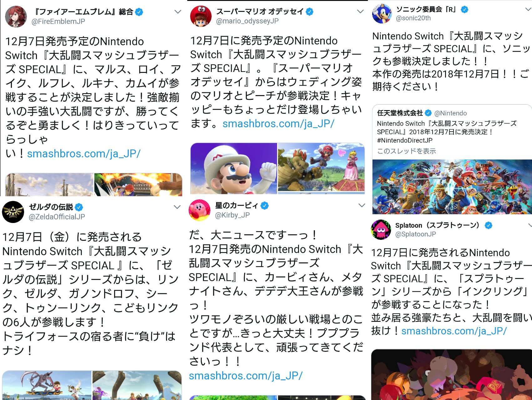This screenshot has width=532, height=400.
Task: Click verified badge next to ゼルダの伝説
Action: (79, 207)
